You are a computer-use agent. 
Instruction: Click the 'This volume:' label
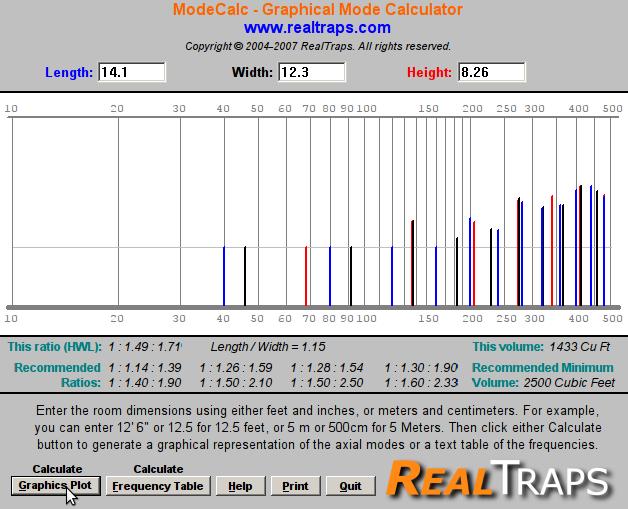click(x=508, y=347)
